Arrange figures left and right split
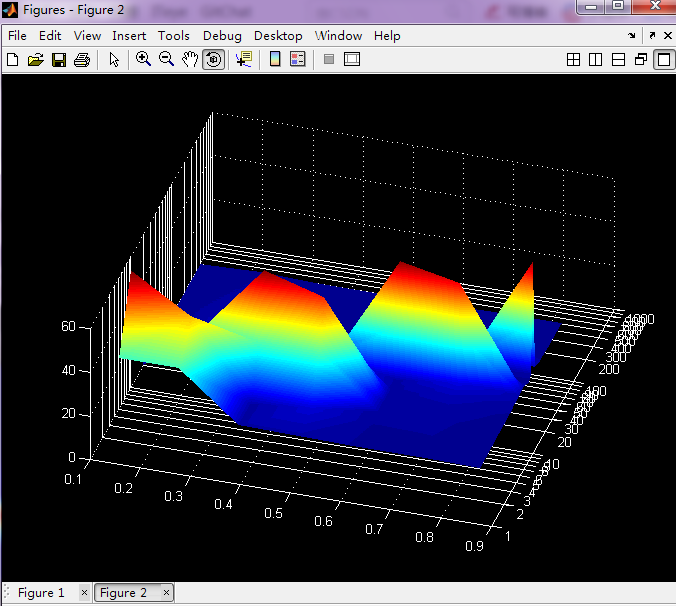The image size is (676, 606). pos(595,59)
